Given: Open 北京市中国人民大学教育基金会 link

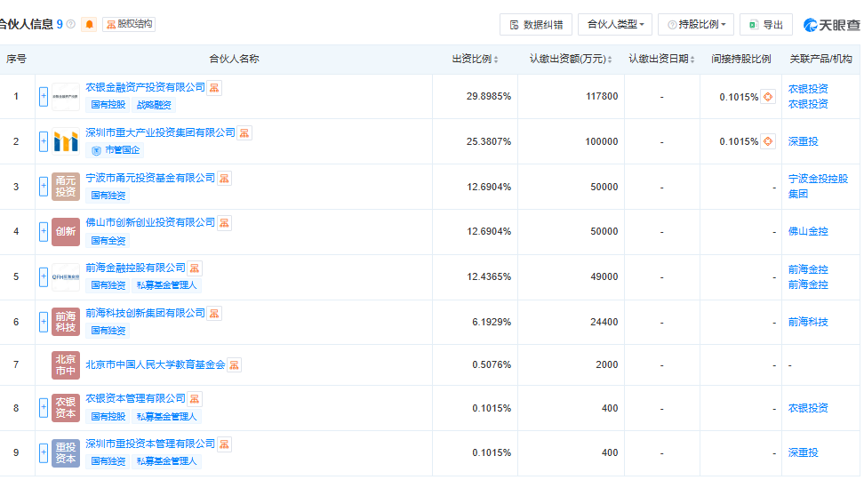Looking at the screenshot, I should click(x=156, y=364).
